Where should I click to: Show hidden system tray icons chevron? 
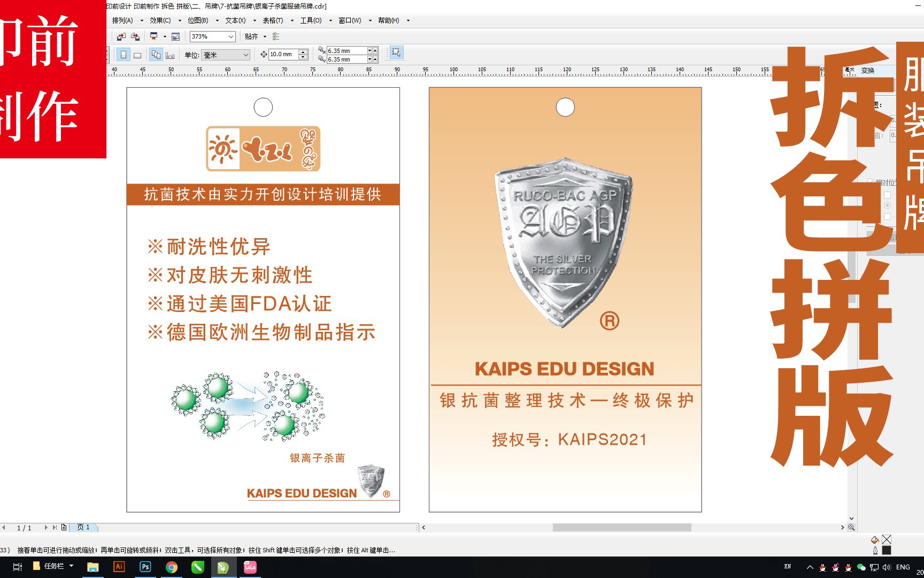point(810,567)
